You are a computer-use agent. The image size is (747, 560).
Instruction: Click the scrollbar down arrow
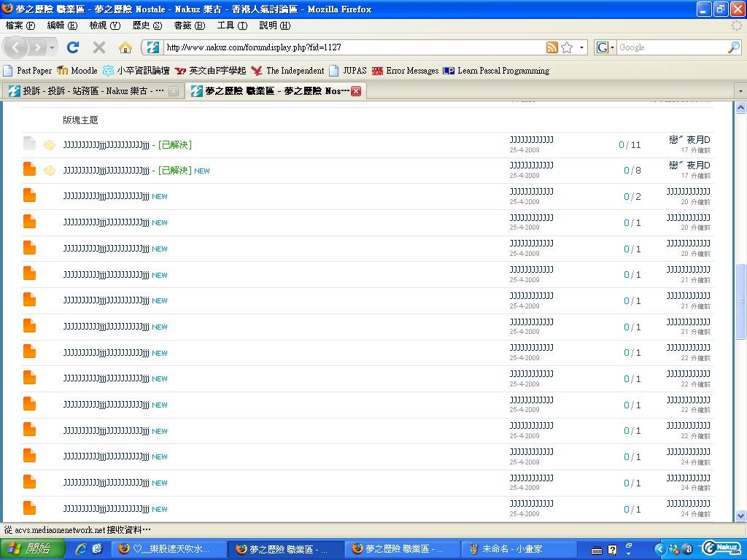pos(741,516)
